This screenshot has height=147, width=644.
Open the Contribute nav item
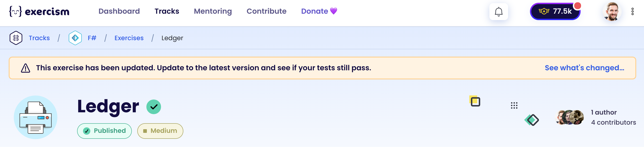coord(267,11)
